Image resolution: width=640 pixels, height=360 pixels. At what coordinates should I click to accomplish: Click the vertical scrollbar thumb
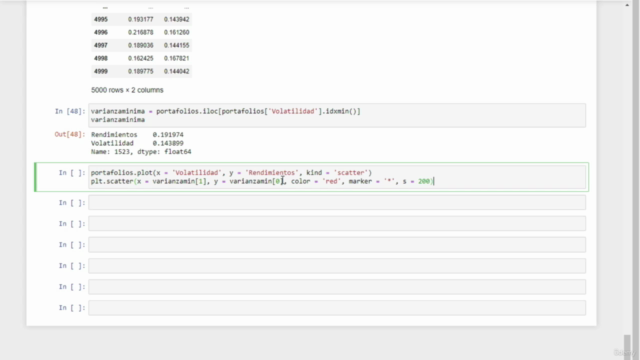627,347
